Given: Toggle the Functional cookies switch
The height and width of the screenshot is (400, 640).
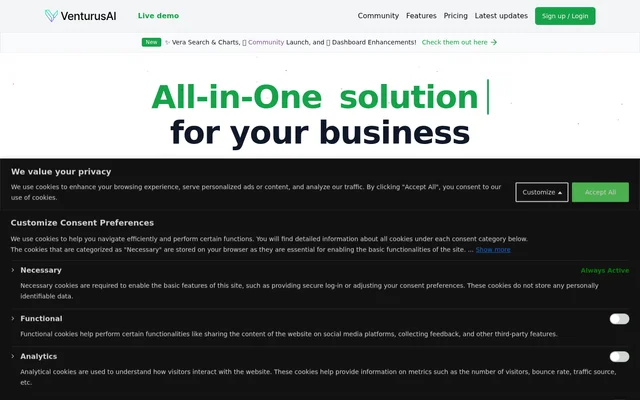Looking at the screenshot, I should pyautogui.click(x=619, y=319).
